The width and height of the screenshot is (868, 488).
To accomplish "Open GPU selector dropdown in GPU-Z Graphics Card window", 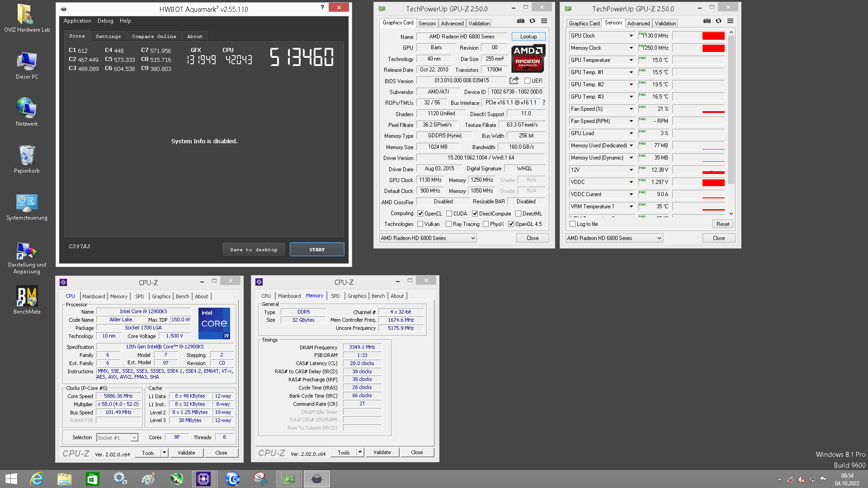I will tap(428, 238).
